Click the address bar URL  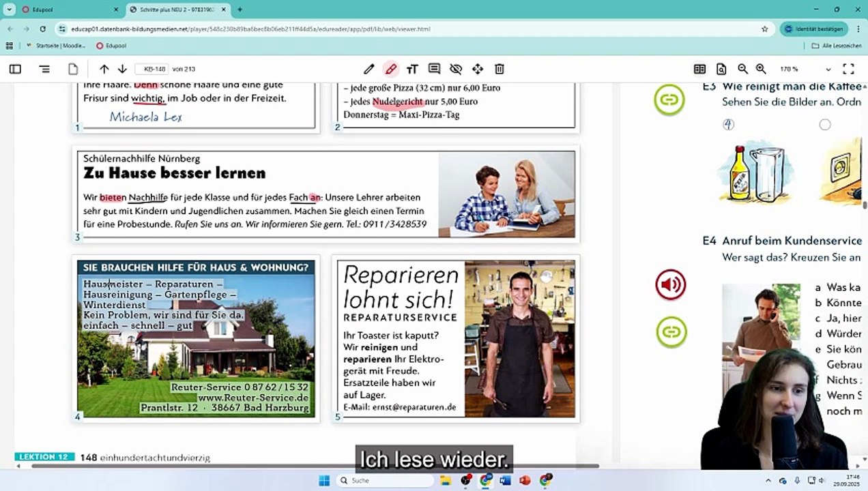[x=250, y=29]
